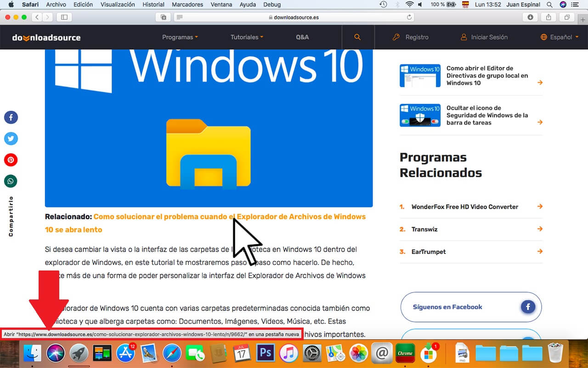Go to Q&A section

302,37
